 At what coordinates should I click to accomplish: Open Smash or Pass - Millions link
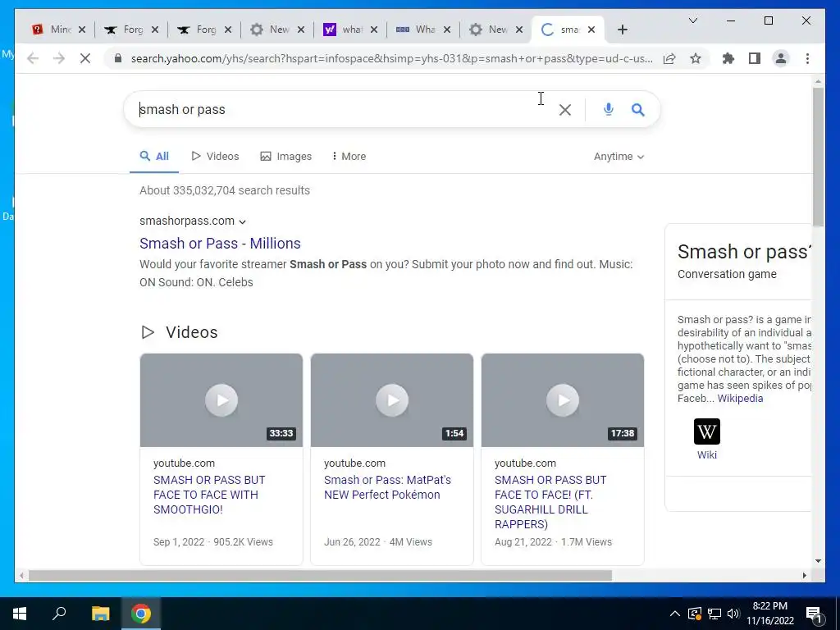pyautogui.click(x=220, y=243)
